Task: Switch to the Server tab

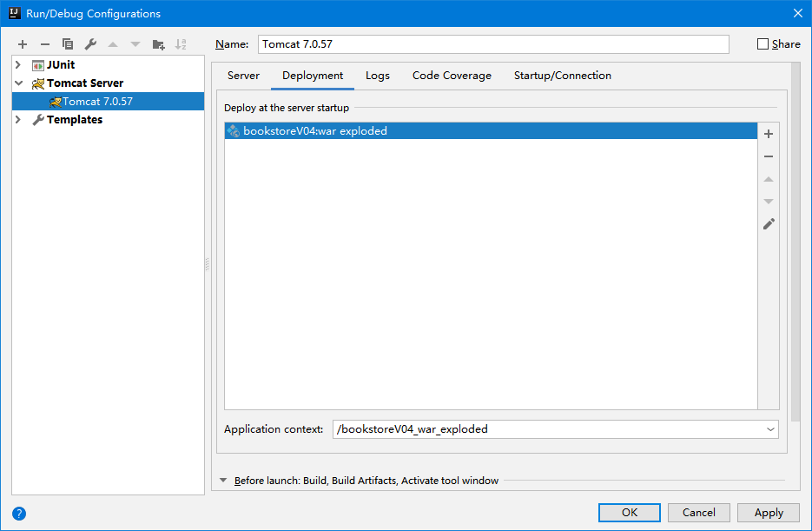Action: 243,76
